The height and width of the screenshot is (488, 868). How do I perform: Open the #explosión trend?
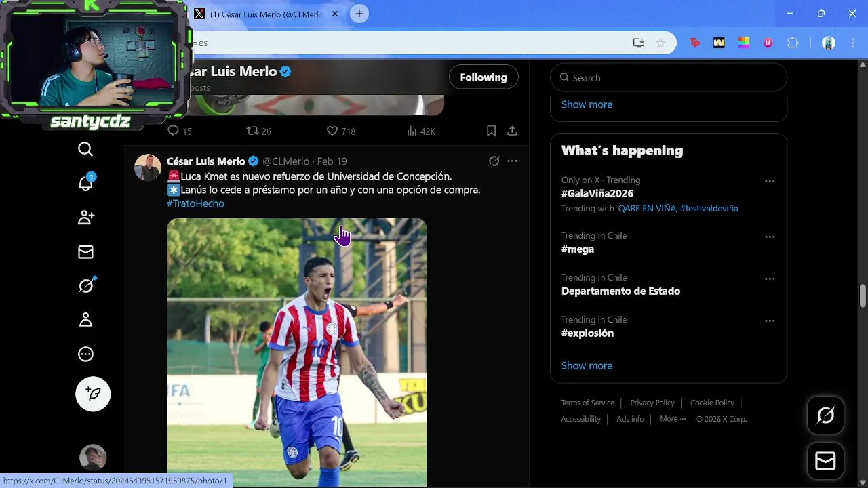587,333
